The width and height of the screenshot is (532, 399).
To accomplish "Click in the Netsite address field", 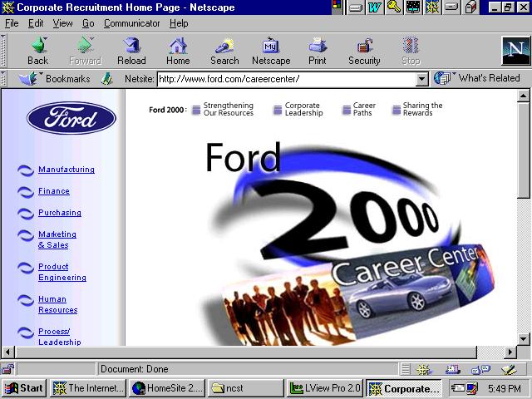I will click(x=283, y=79).
